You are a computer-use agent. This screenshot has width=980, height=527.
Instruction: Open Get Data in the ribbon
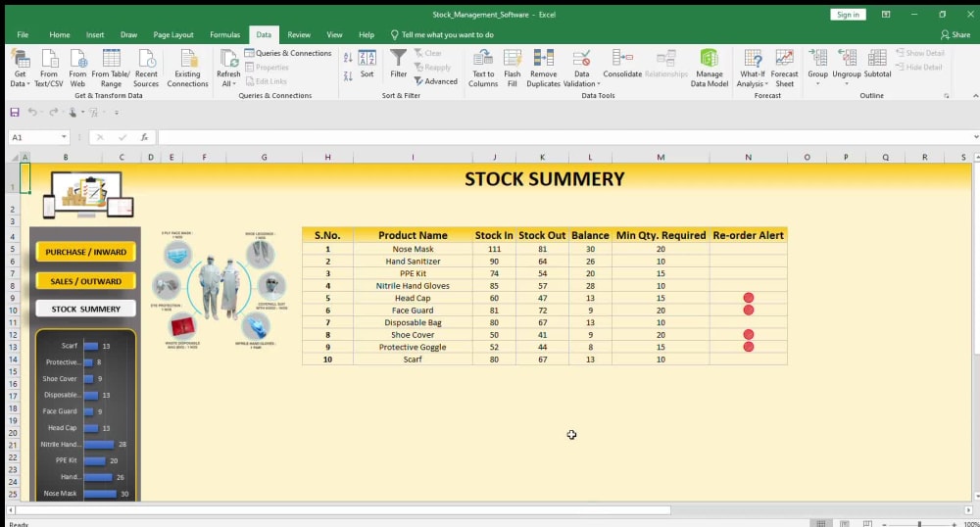click(x=20, y=68)
